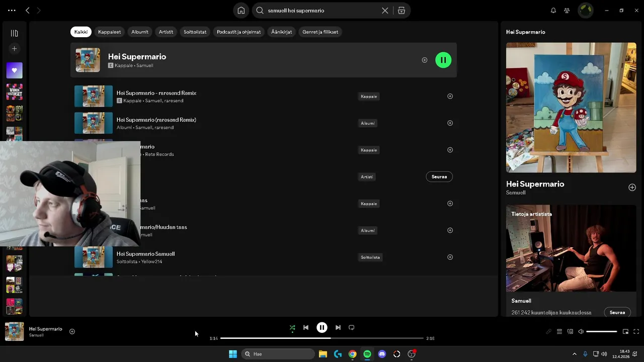Open Connect to a device icon
The image size is (644, 362).
click(570, 331)
